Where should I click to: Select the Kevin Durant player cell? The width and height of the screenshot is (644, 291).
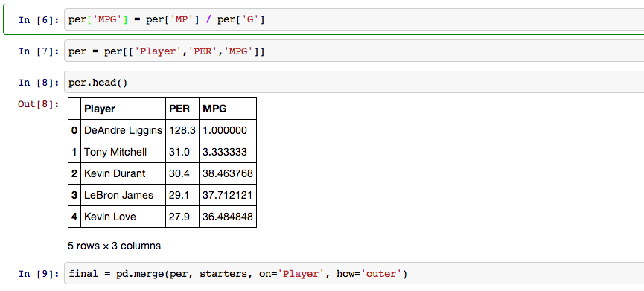123,173
